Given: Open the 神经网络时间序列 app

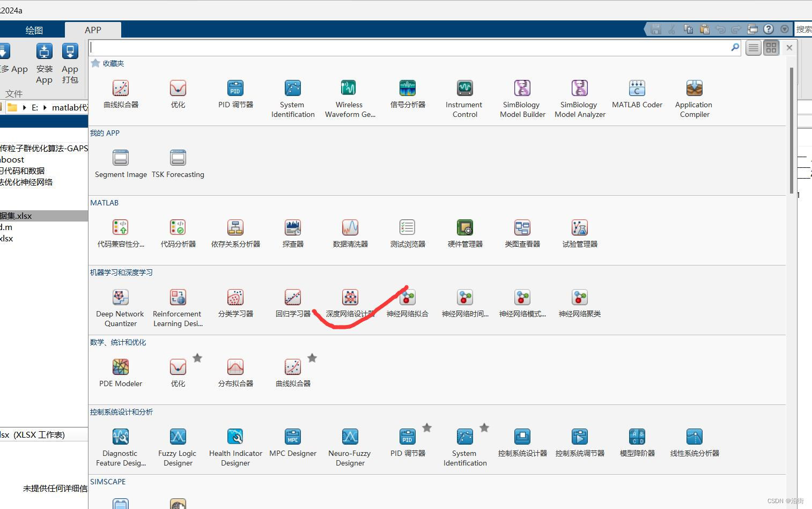Looking at the screenshot, I should [465, 303].
